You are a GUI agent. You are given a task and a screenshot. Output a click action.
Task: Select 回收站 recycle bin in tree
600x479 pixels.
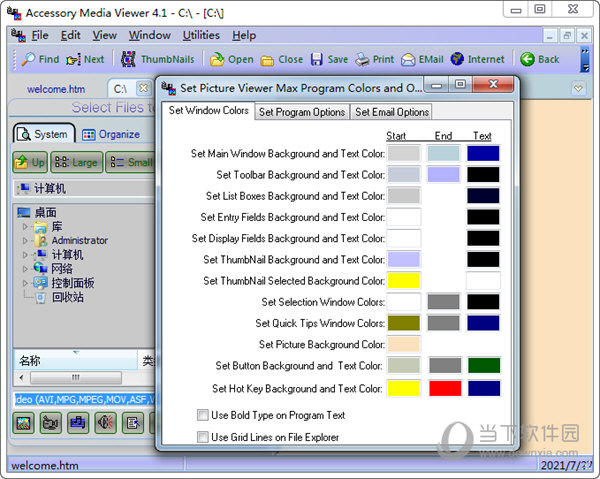[67, 297]
